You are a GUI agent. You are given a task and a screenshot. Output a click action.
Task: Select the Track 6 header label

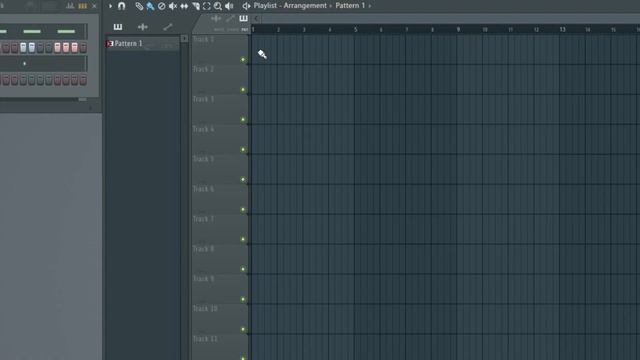tap(203, 189)
